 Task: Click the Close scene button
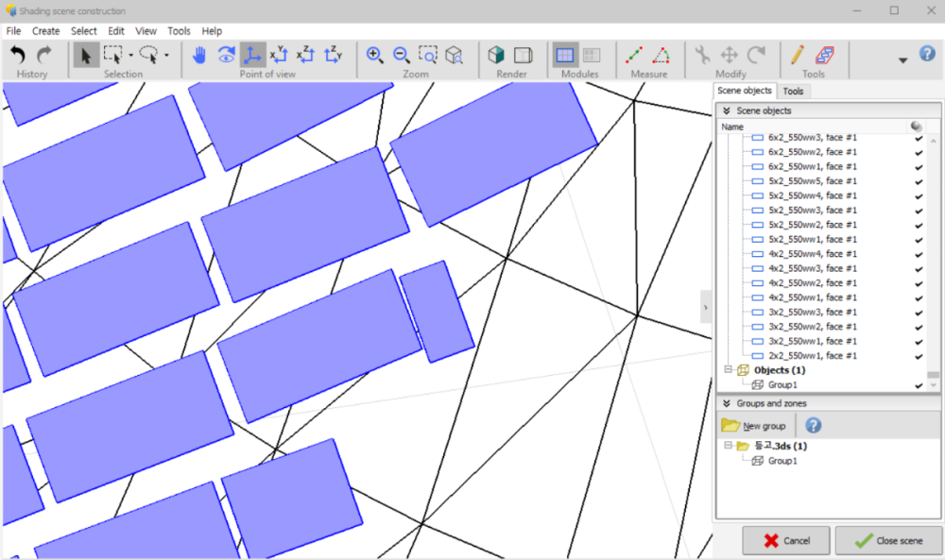tap(887, 541)
